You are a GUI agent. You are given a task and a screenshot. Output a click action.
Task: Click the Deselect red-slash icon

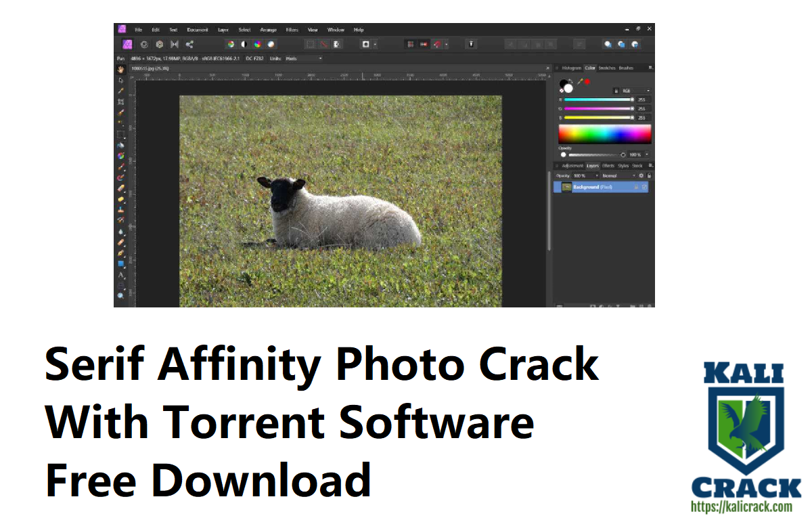click(323, 45)
